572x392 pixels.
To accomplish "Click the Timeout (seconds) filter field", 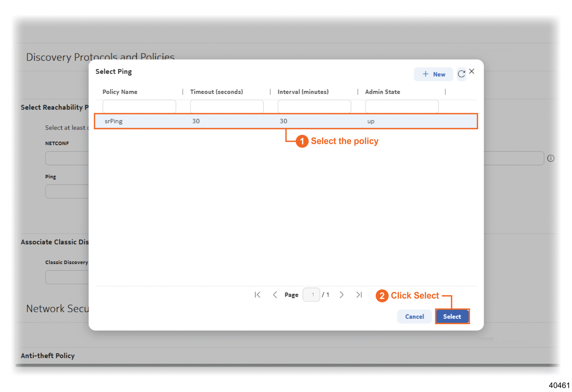I will [x=227, y=107].
